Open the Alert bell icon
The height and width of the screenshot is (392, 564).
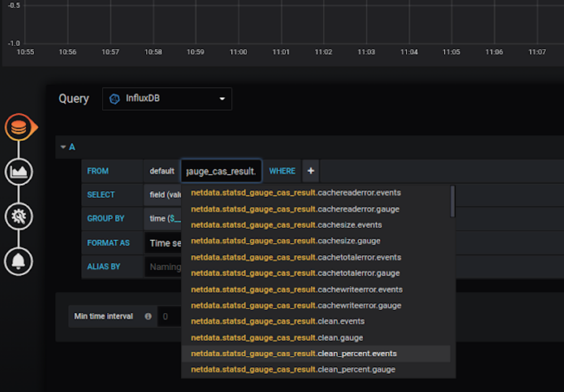point(18,261)
